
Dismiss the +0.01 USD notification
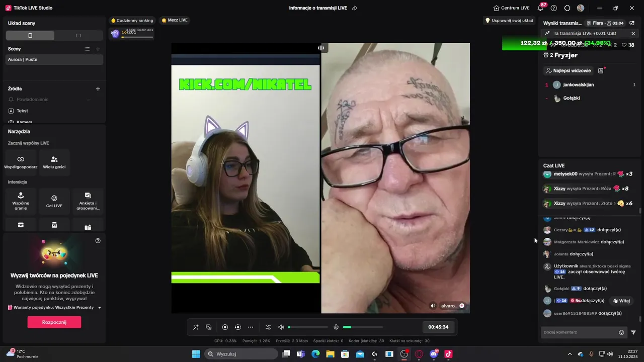[633, 34]
